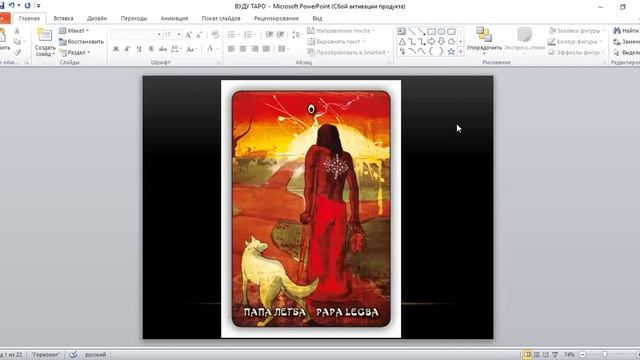Click Восстановить slide reset button
The width and height of the screenshot is (640, 360).
[x=81, y=42]
